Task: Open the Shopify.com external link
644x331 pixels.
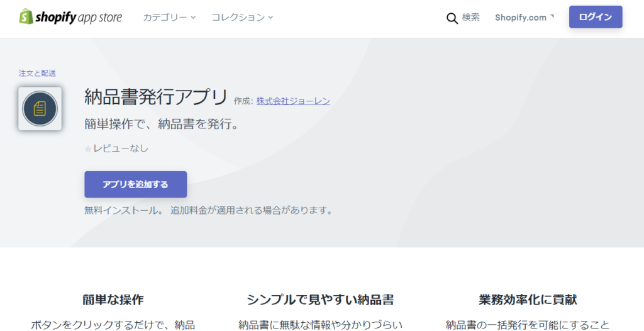Action: [525, 17]
